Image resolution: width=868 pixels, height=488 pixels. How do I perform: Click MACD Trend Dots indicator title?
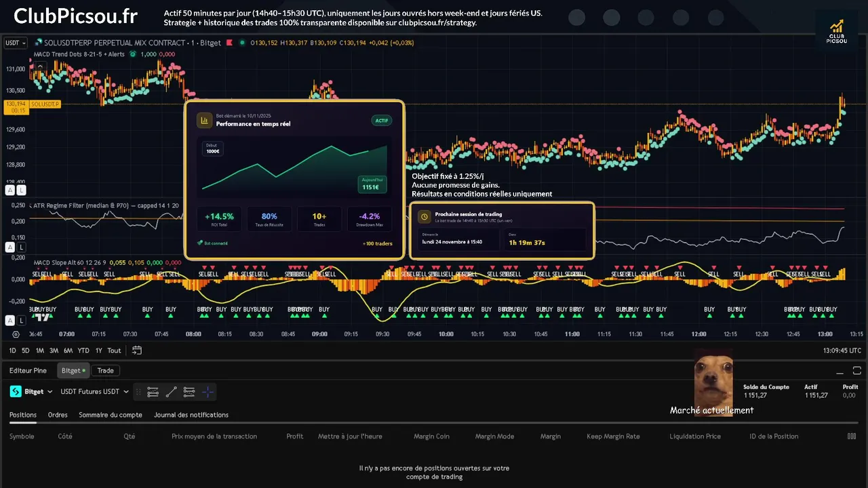tap(79, 54)
